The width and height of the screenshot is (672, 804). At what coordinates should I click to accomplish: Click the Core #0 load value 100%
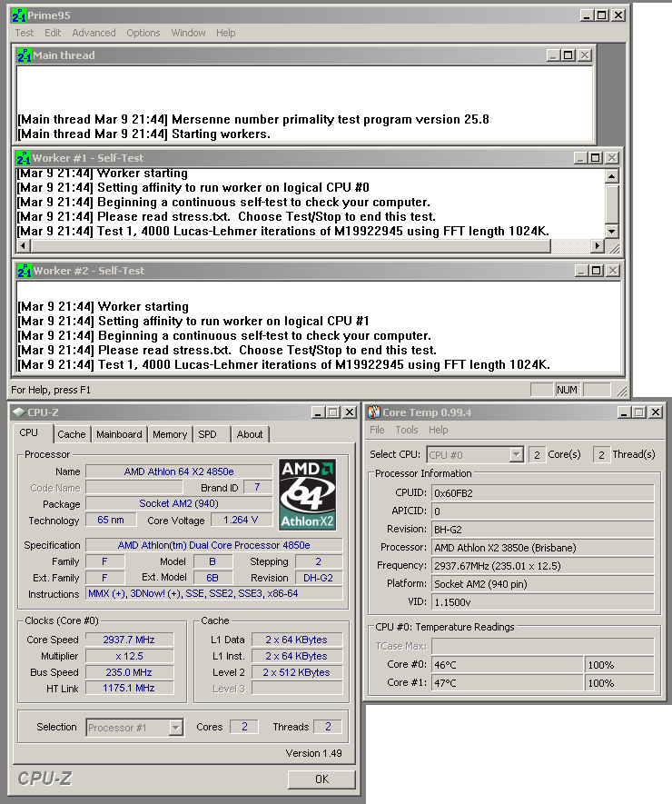click(x=619, y=665)
